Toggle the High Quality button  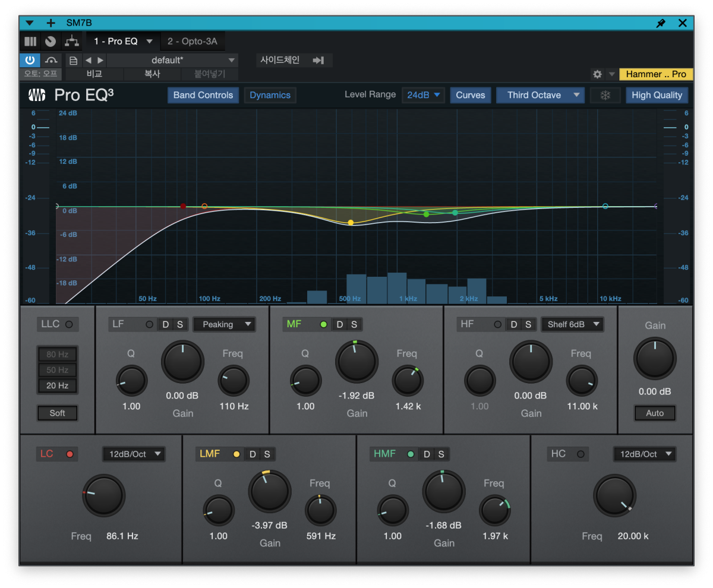click(657, 95)
